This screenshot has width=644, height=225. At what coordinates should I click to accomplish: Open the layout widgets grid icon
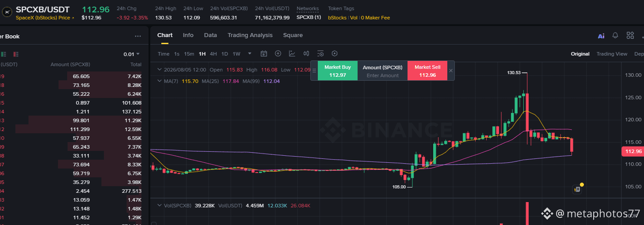pos(630,35)
